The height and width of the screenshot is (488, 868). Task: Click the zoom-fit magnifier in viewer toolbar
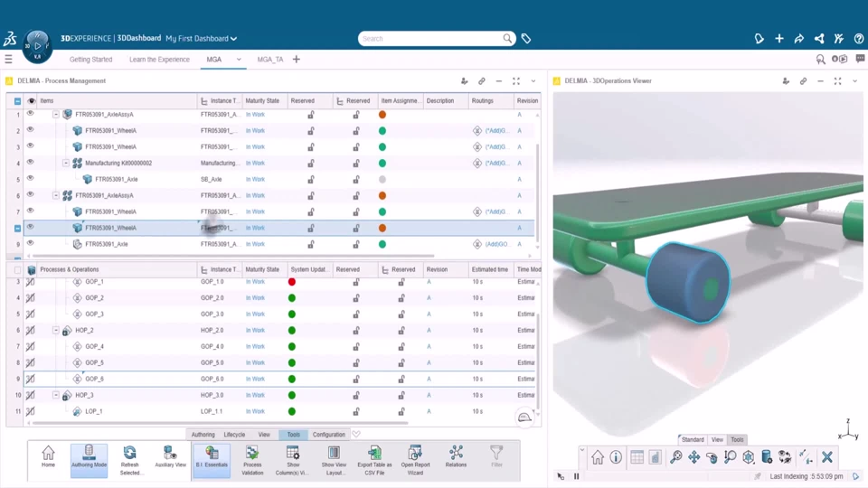pyautogui.click(x=676, y=457)
